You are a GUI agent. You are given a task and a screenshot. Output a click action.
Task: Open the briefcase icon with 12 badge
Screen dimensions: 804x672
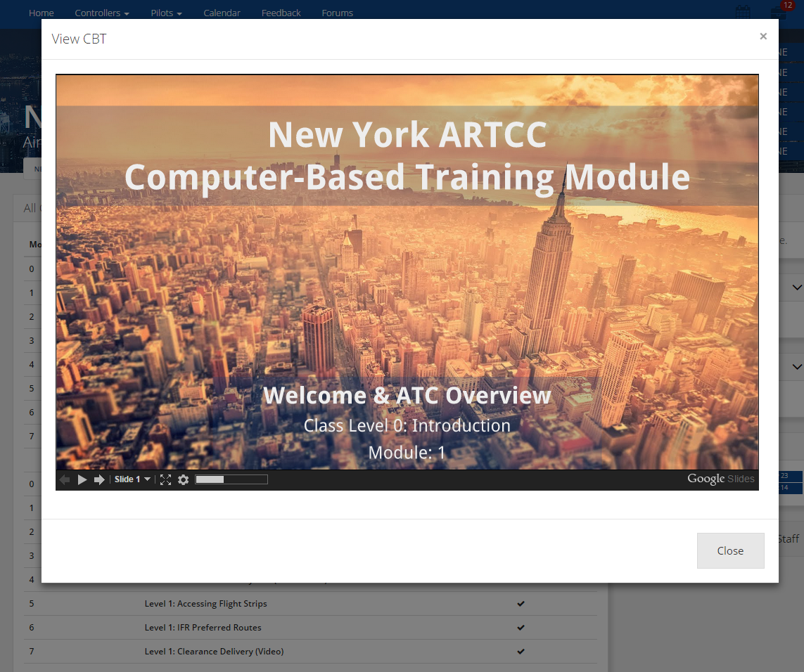[777, 13]
